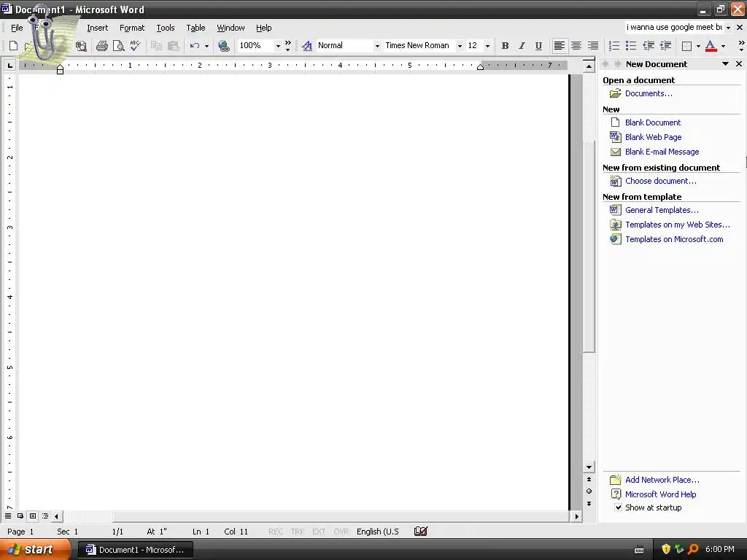This screenshot has height=560, width=747.
Task: Open the Help menu
Action: 263,28
